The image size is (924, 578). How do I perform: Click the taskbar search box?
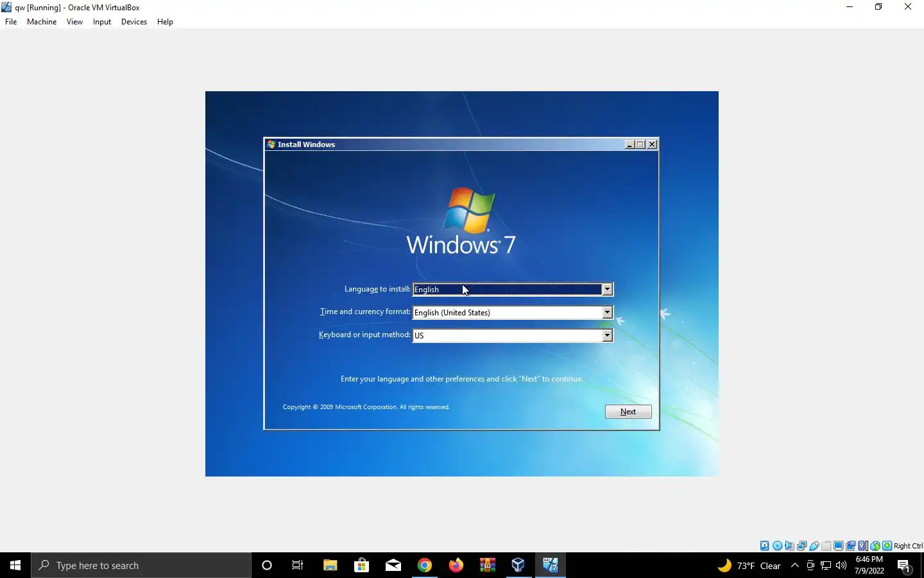(x=141, y=565)
